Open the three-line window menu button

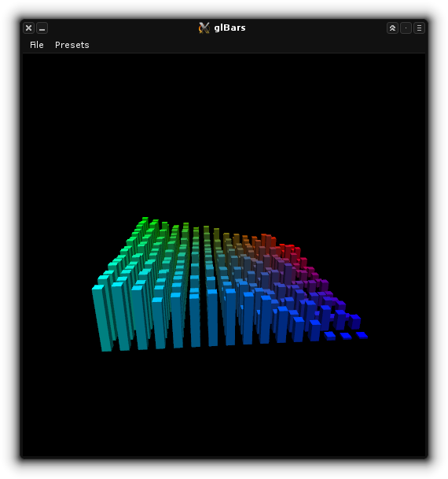(x=420, y=28)
